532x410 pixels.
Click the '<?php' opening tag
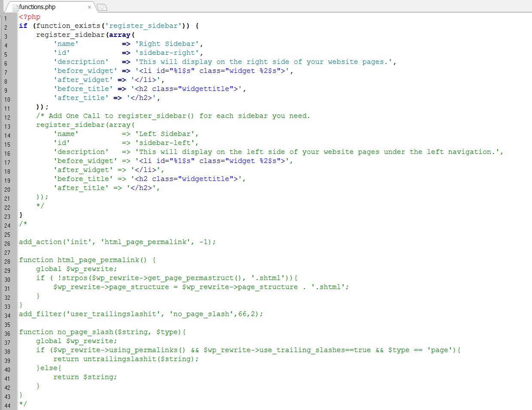point(30,17)
